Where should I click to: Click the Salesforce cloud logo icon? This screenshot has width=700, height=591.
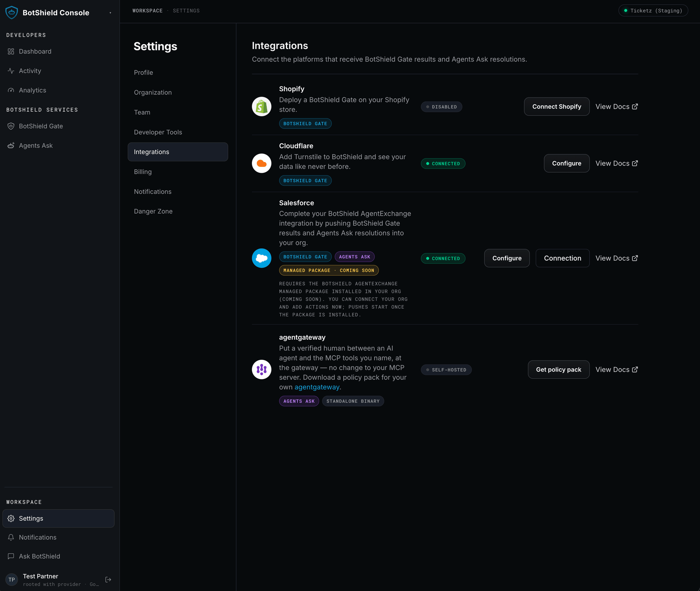(261, 258)
